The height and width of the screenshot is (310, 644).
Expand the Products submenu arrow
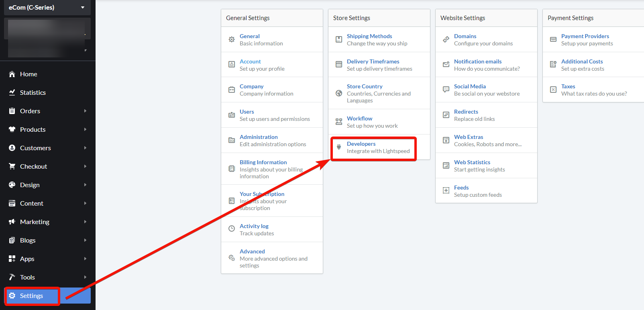tap(85, 129)
